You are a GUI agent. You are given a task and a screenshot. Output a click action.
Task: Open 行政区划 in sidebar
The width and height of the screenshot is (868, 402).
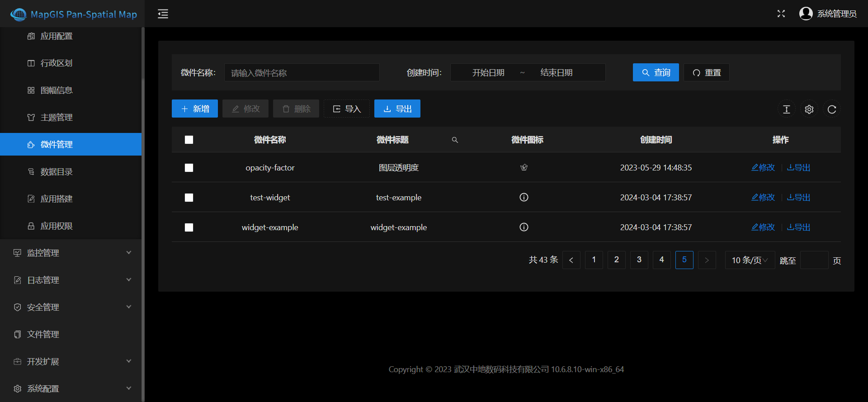point(71,63)
